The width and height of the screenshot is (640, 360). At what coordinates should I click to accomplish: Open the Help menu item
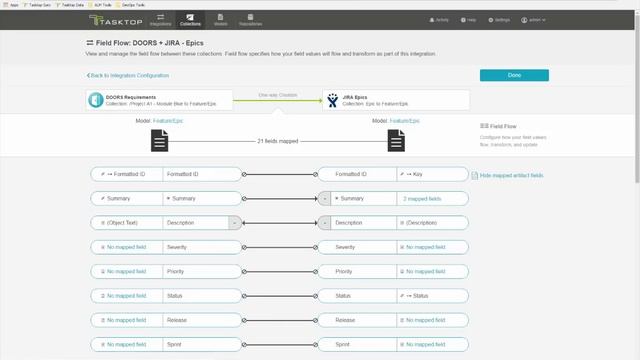point(469,20)
